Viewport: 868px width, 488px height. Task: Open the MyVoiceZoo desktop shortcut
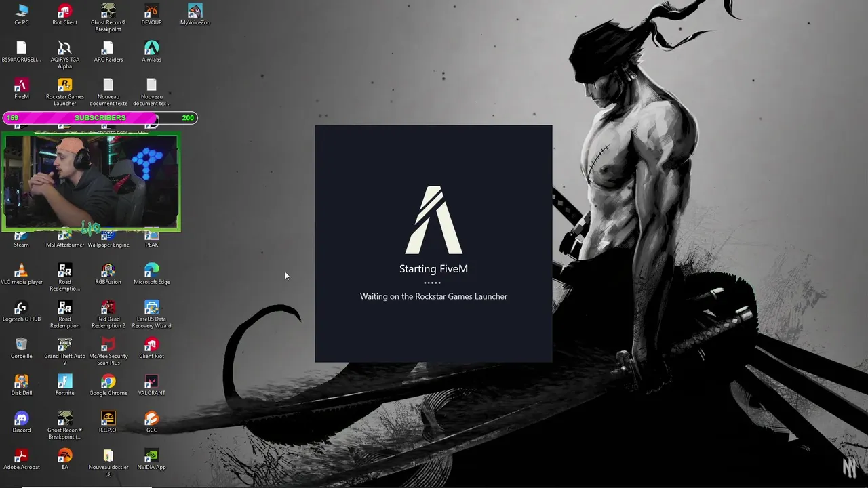point(195,15)
